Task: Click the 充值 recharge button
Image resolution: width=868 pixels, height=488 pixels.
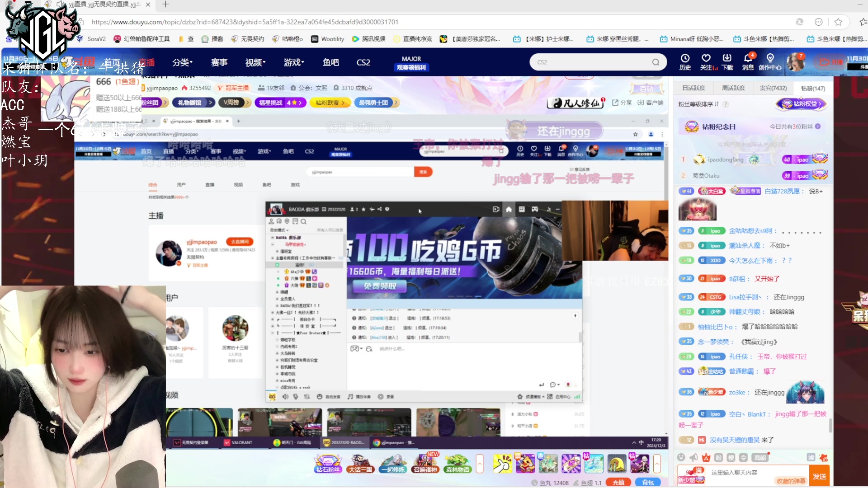Action: tap(618, 482)
